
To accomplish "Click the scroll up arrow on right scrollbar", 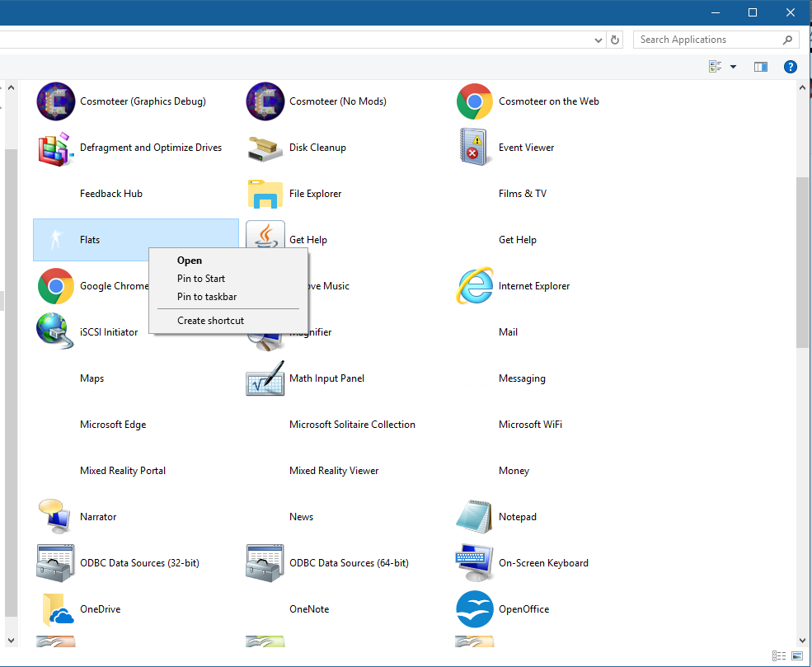I will point(803,87).
